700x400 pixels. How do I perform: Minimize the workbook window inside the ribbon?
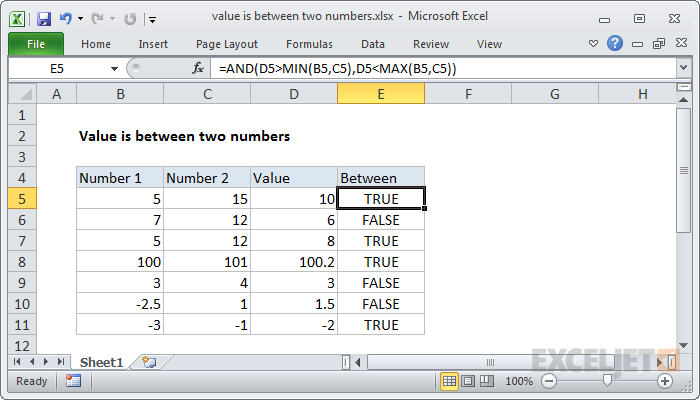pyautogui.click(x=638, y=44)
